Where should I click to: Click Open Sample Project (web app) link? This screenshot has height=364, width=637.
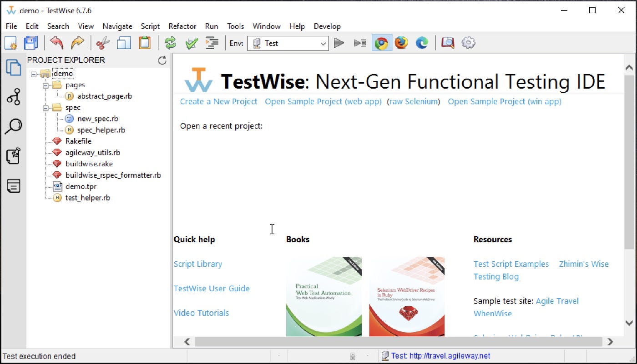pyautogui.click(x=324, y=101)
